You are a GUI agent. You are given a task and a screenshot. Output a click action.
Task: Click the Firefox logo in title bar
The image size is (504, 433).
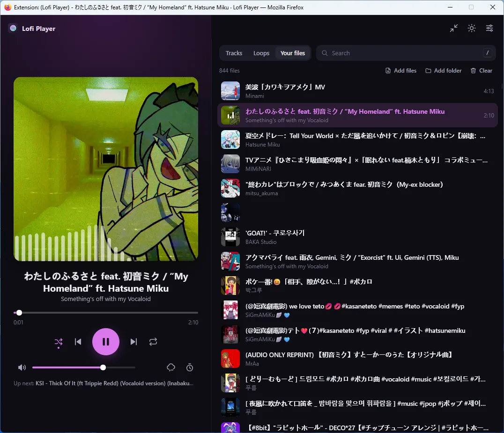pos(7,7)
